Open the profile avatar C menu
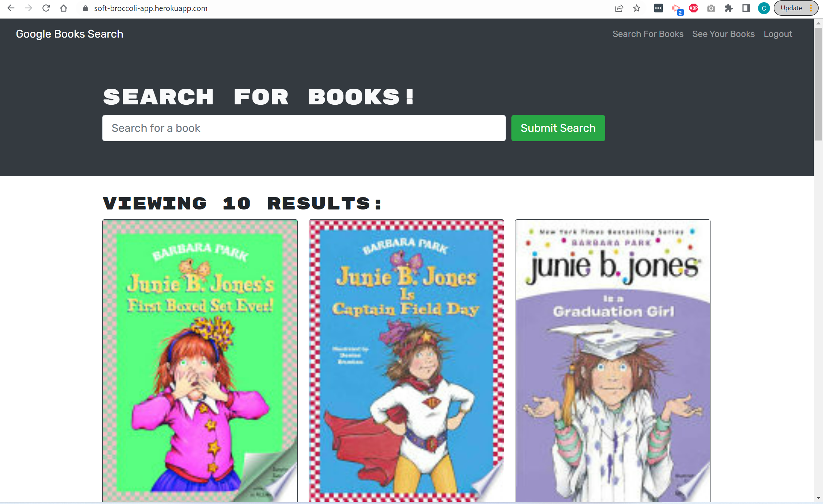 pos(763,8)
